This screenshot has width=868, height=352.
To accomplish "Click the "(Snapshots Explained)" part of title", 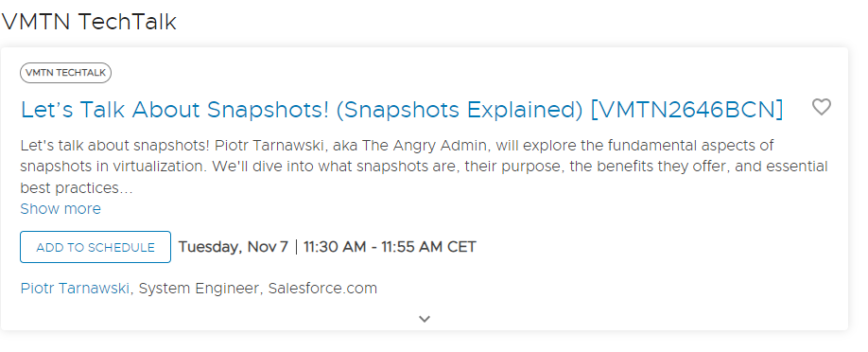I will coord(460,110).
